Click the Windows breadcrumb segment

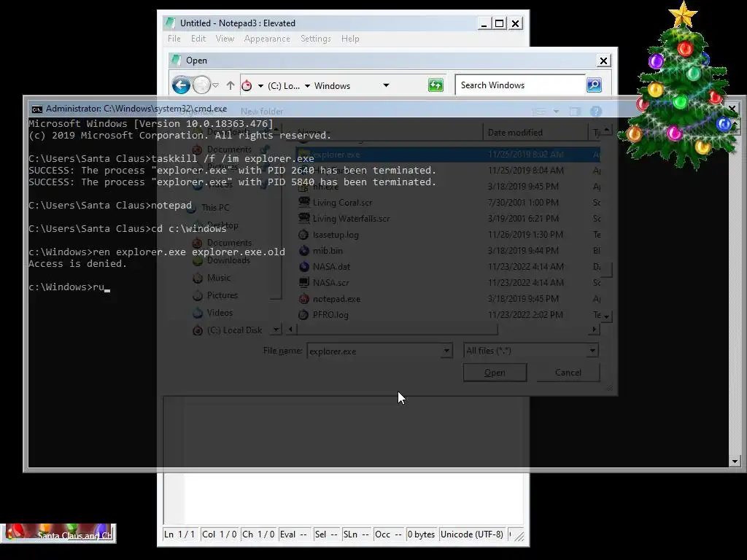click(x=332, y=86)
